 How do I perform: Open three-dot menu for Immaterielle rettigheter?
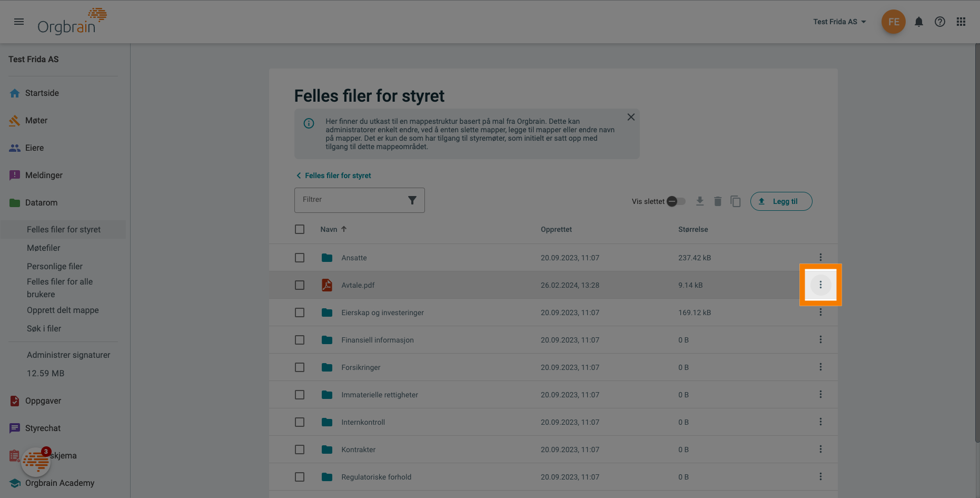(820, 395)
